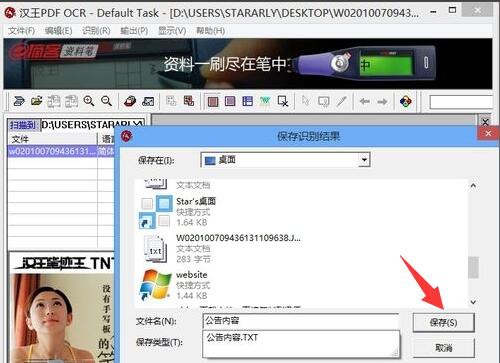Viewport: 500px width, 363px height.
Task: Click the 扫描到 label in main window
Action: click(23, 125)
